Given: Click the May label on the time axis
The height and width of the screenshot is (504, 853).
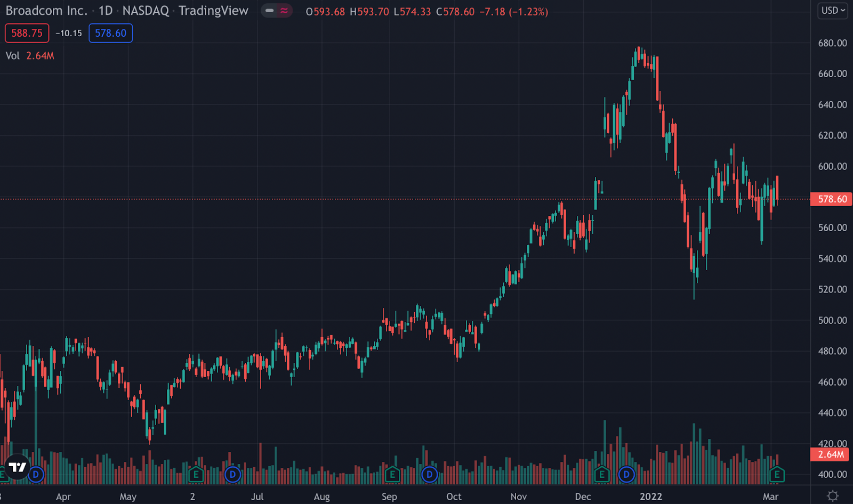Looking at the screenshot, I should (128, 497).
